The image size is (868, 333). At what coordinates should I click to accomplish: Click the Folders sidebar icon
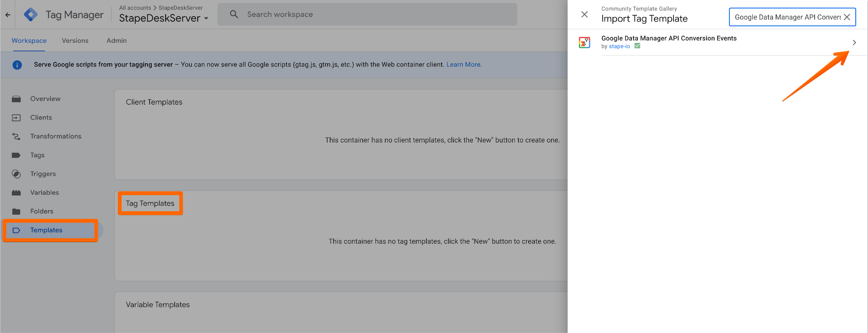[16, 211]
